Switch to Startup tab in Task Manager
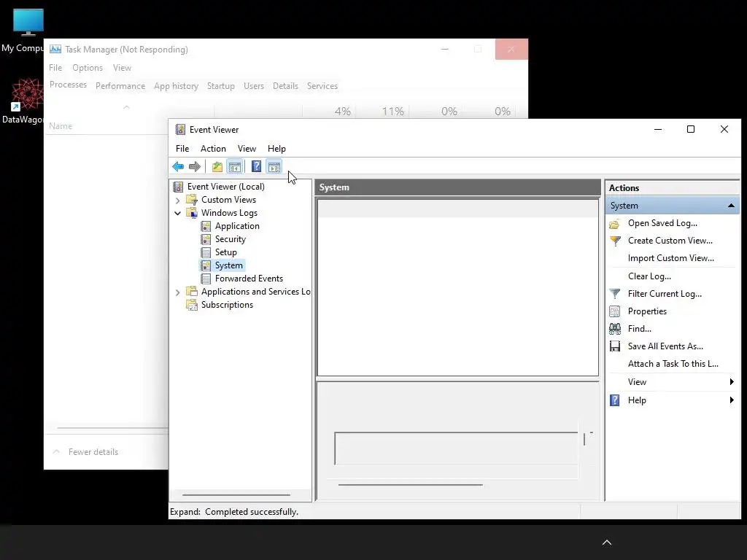Viewport: 747px width, 560px height. click(220, 86)
